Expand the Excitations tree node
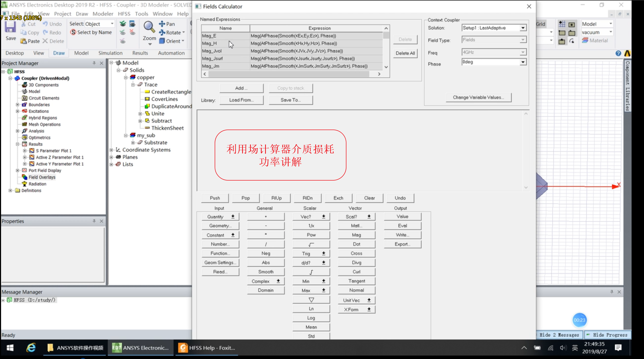Screen dimensions: 644x359 point(17,111)
